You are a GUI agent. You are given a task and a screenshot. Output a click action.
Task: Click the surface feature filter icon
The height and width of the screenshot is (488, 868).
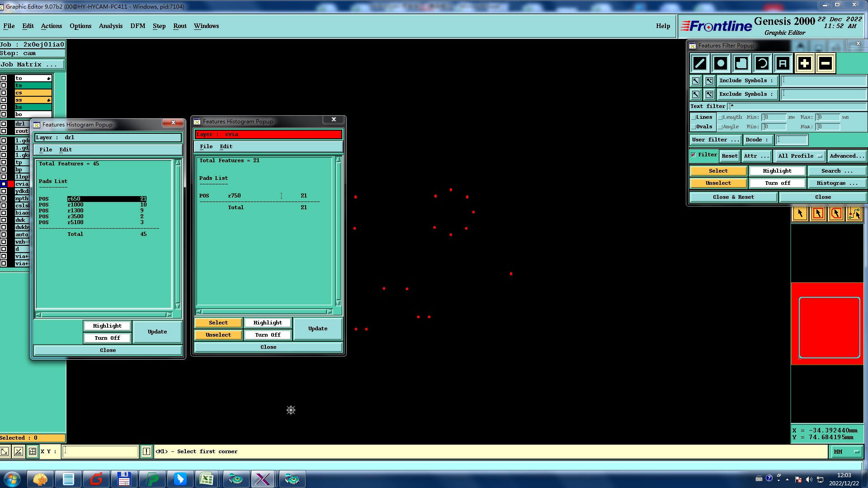pos(741,63)
